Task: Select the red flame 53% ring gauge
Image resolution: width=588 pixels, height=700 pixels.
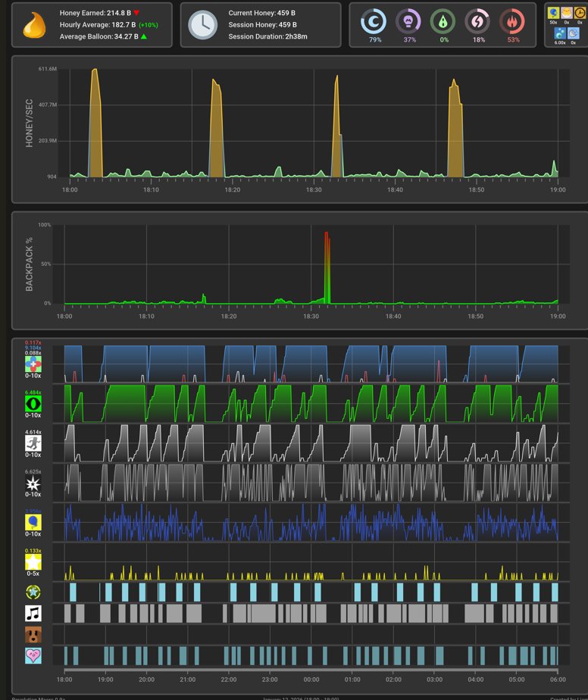Action: point(512,21)
